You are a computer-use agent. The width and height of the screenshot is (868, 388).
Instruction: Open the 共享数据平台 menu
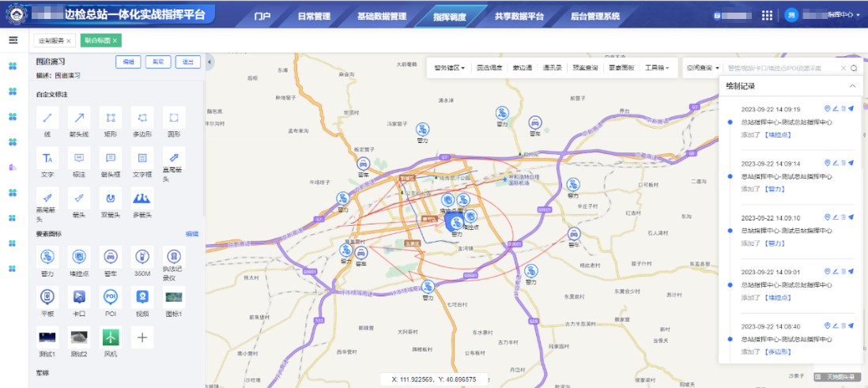tap(519, 17)
